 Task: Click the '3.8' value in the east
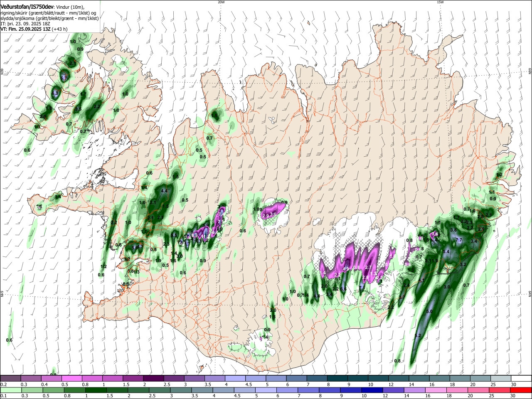pos(453,230)
